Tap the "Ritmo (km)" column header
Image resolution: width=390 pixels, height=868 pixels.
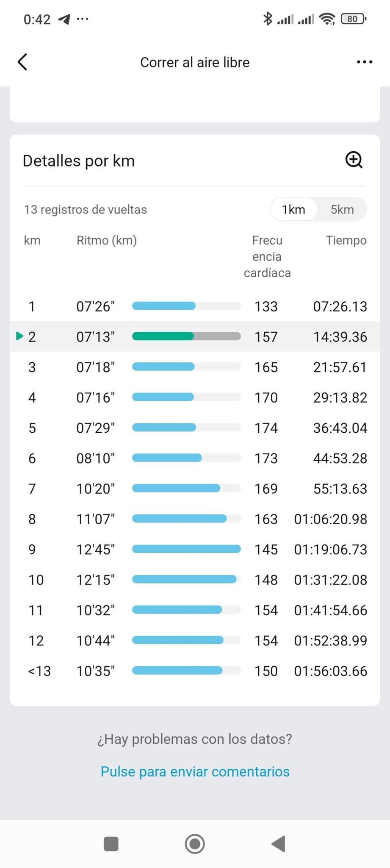coord(107,240)
